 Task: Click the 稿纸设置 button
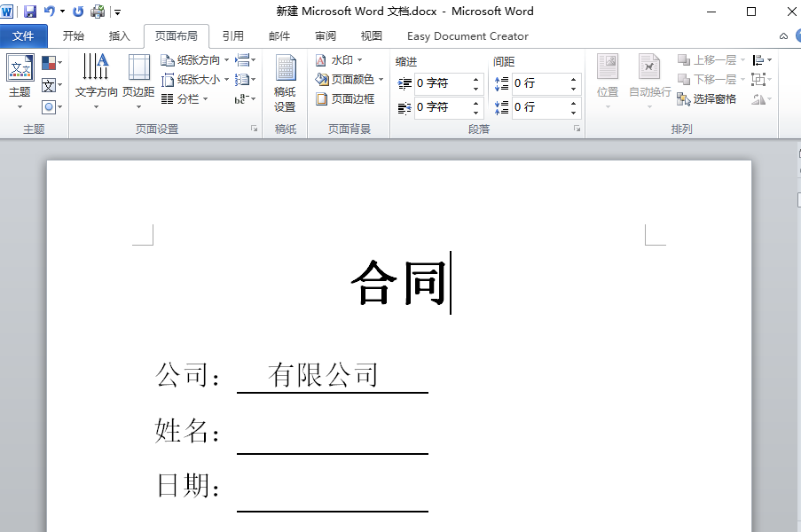(285, 83)
